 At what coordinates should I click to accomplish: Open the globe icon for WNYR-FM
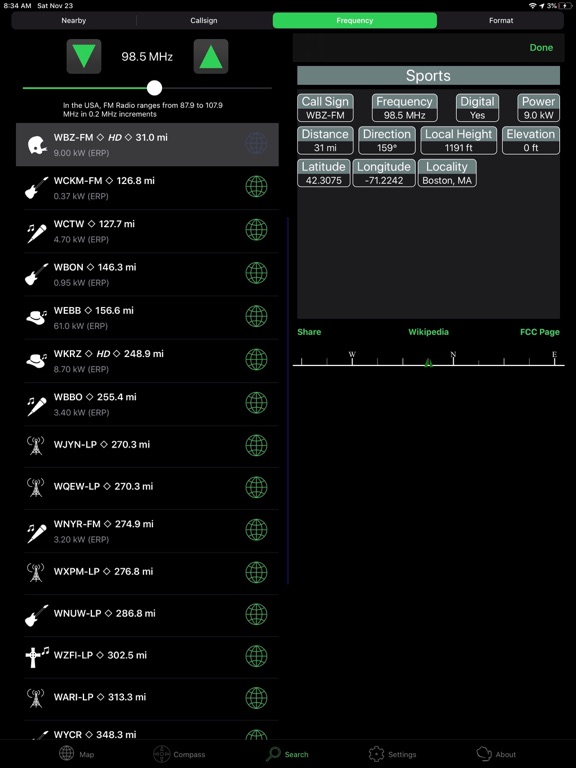click(256, 529)
